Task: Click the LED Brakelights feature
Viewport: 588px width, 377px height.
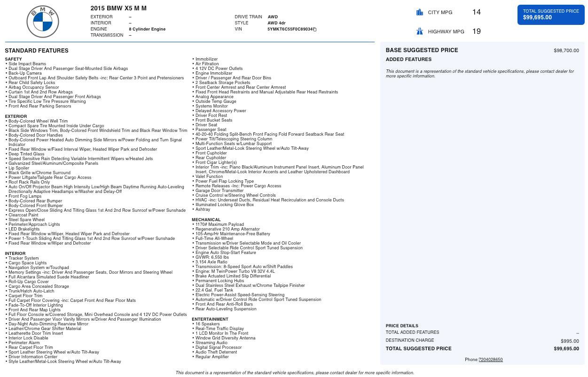Action: (x=24, y=229)
